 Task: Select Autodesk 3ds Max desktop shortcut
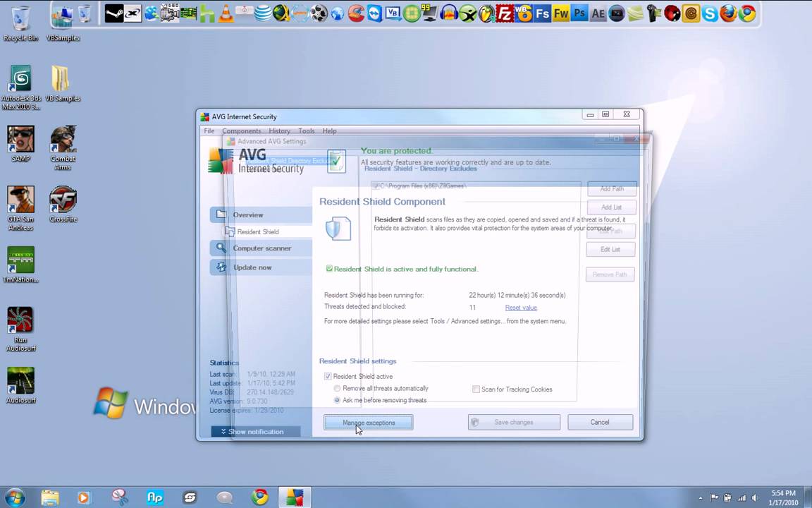pos(20,87)
